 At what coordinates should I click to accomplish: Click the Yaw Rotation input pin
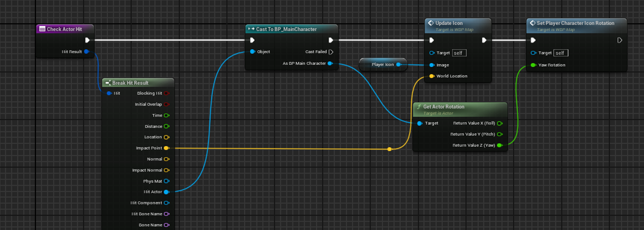pyautogui.click(x=533, y=65)
